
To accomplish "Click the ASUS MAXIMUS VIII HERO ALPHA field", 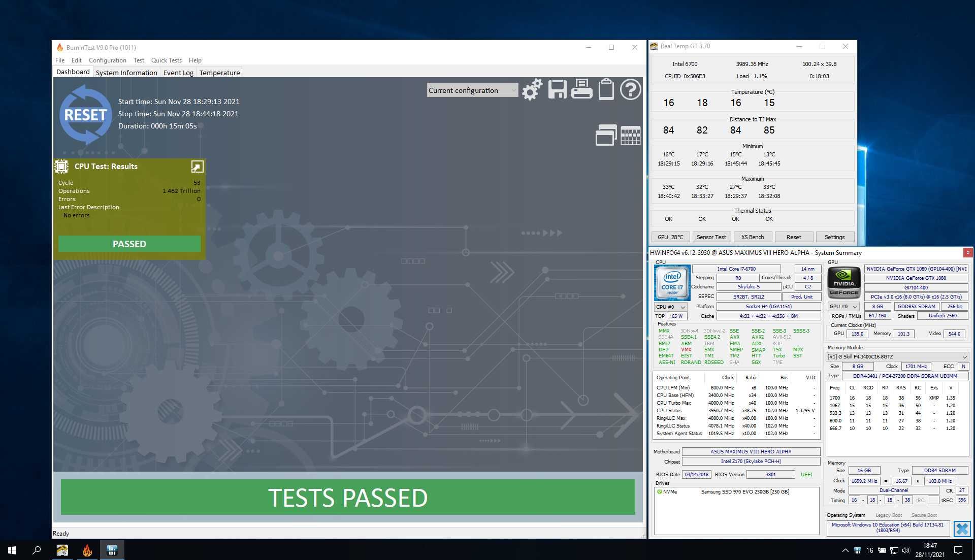I will click(x=751, y=451).
